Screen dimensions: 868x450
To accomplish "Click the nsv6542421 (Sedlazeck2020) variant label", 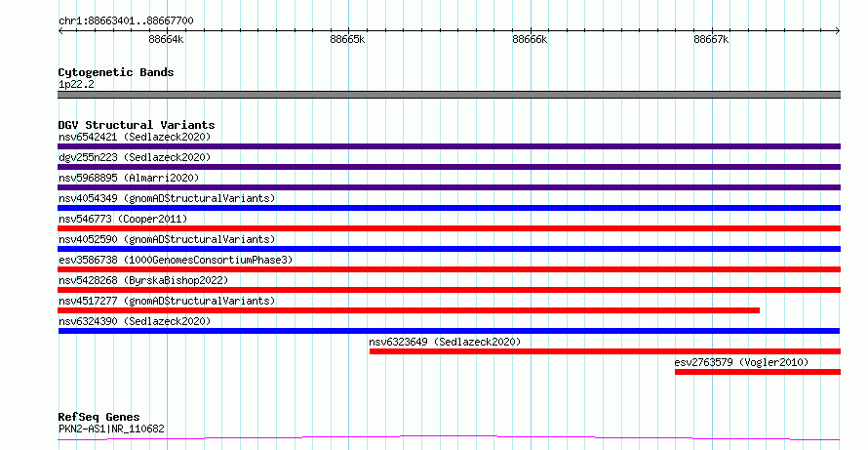I will pyautogui.click(x=135, y=137).
